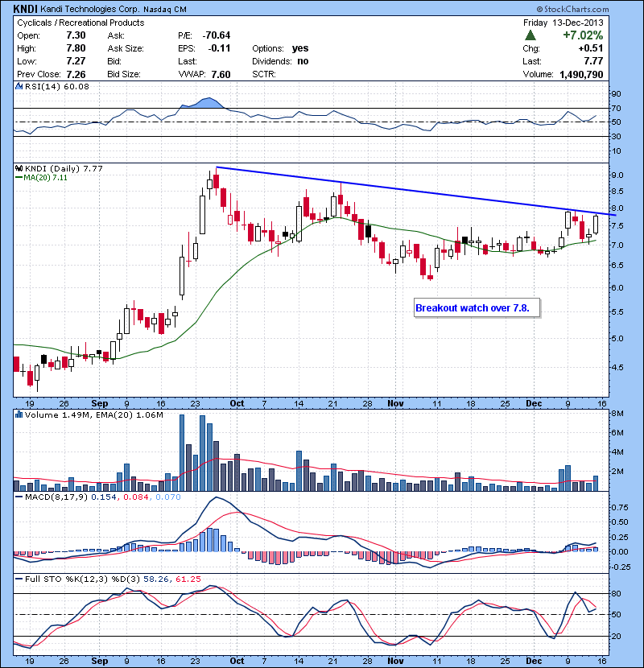Click the last white candlestick on 13-Dec

pos(596,224)
